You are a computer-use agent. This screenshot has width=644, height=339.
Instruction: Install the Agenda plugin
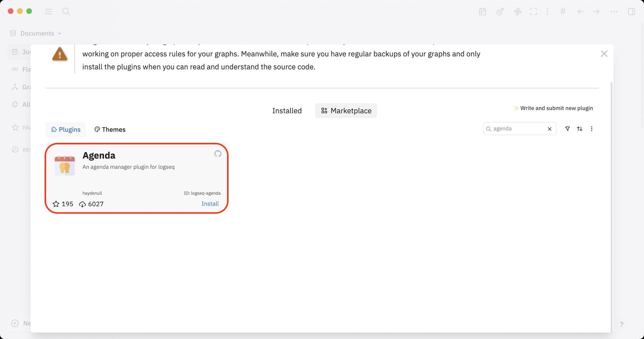pos(210,204)
